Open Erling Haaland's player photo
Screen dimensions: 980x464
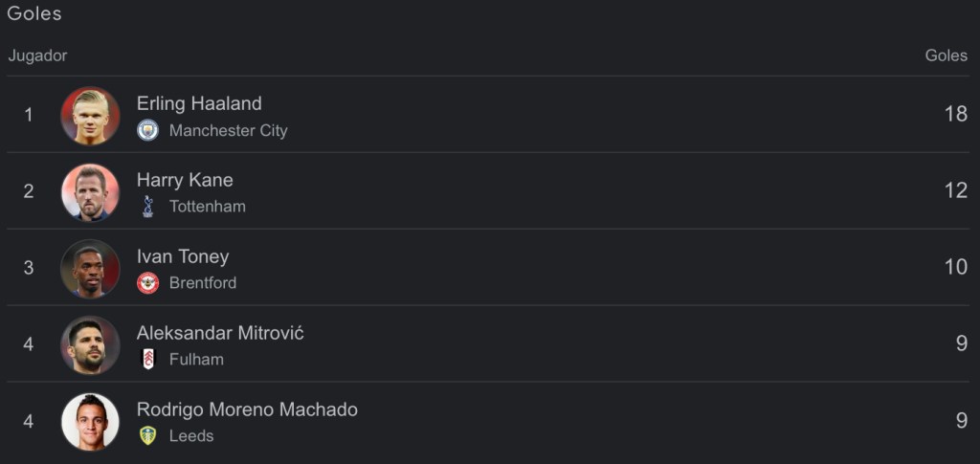click(90, 116)
